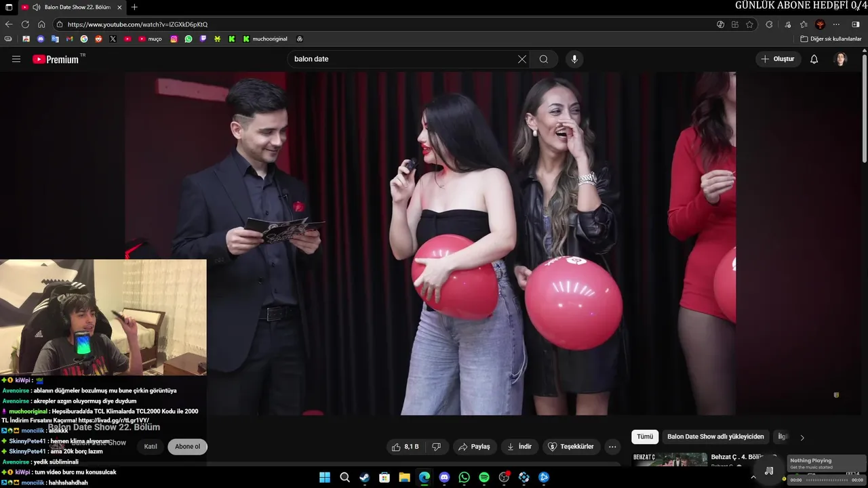
Task: Mute the tab via speaker icon
Action: [35, 7]
